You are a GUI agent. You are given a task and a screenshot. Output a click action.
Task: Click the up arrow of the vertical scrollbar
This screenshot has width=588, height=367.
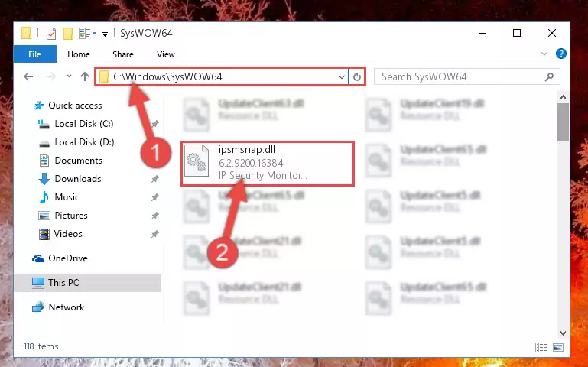[563, 97]
